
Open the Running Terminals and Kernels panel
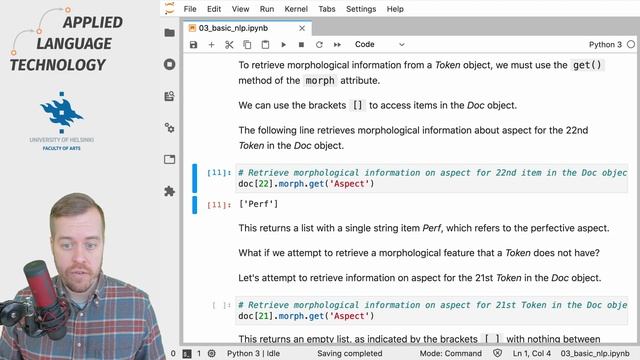(169, 64)
